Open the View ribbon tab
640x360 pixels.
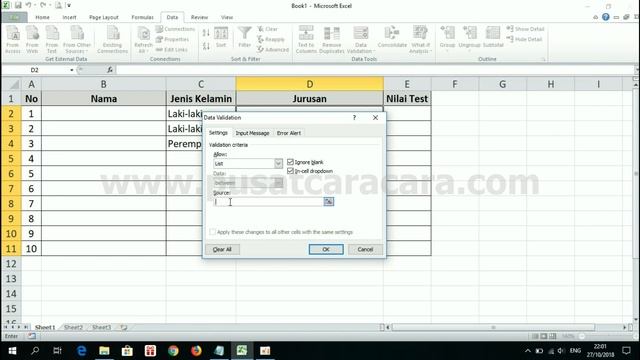[x=227, y=17]
